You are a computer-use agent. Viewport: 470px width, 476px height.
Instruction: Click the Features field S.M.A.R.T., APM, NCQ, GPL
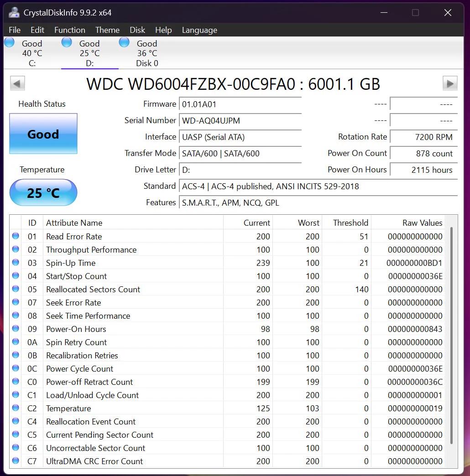[x=318, y=203]
